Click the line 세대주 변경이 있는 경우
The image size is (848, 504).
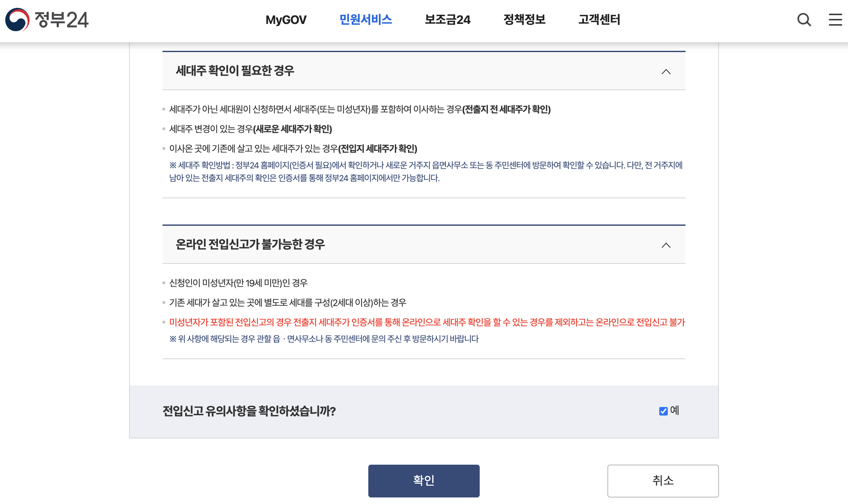pyautogui.click(x=250, y=129)
